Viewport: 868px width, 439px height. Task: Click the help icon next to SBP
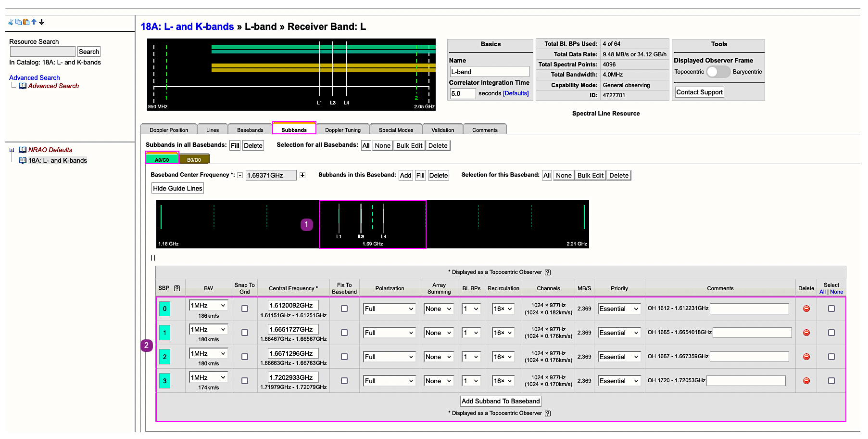point(177,288)
